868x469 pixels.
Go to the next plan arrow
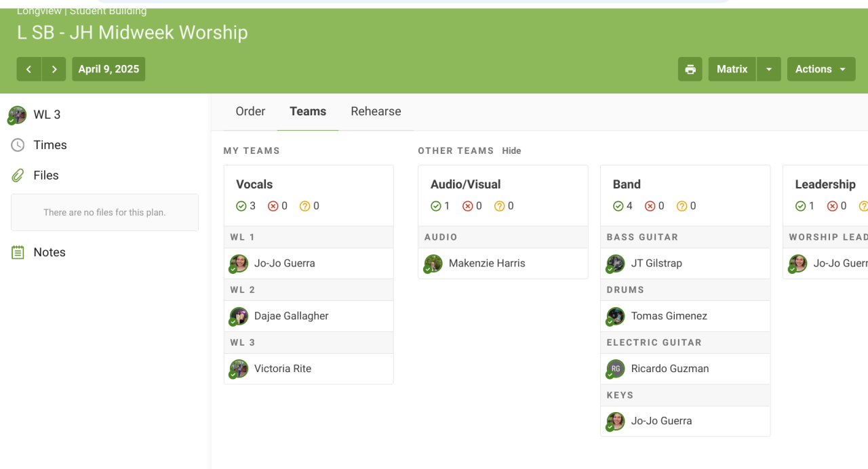(x=54, y=69)
